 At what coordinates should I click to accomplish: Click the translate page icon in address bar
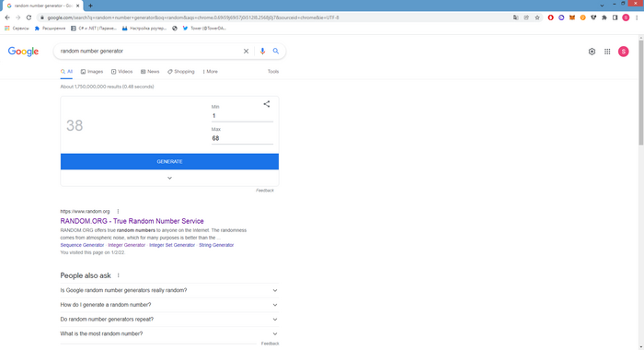516,17
